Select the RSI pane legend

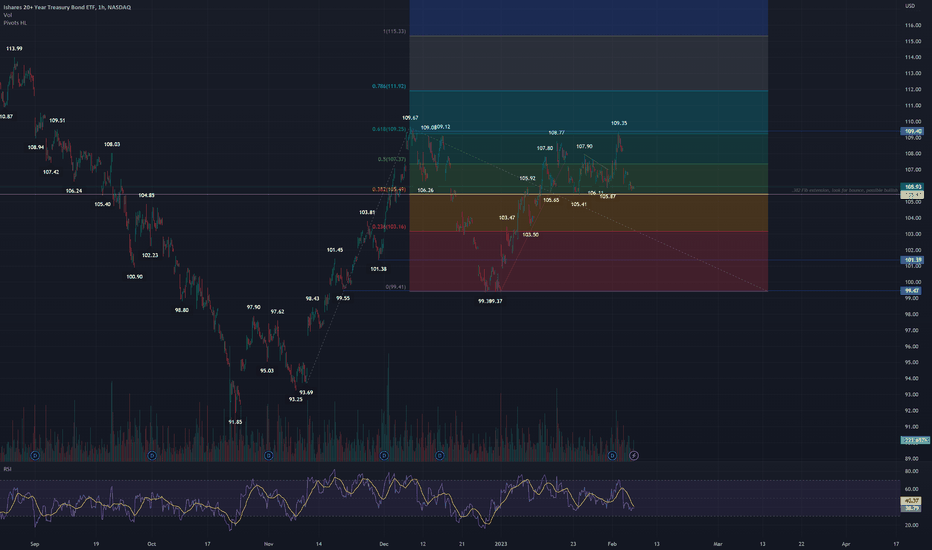tap(7, 469)
